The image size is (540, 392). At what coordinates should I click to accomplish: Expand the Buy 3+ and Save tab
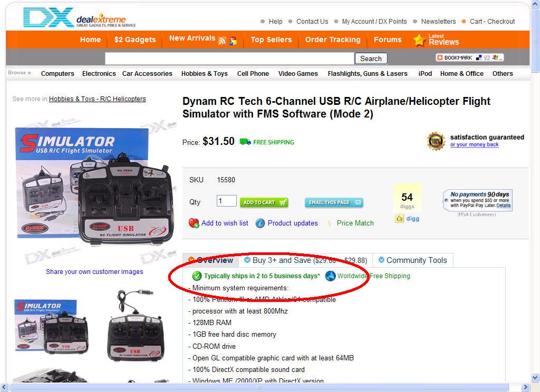[305, 260]
